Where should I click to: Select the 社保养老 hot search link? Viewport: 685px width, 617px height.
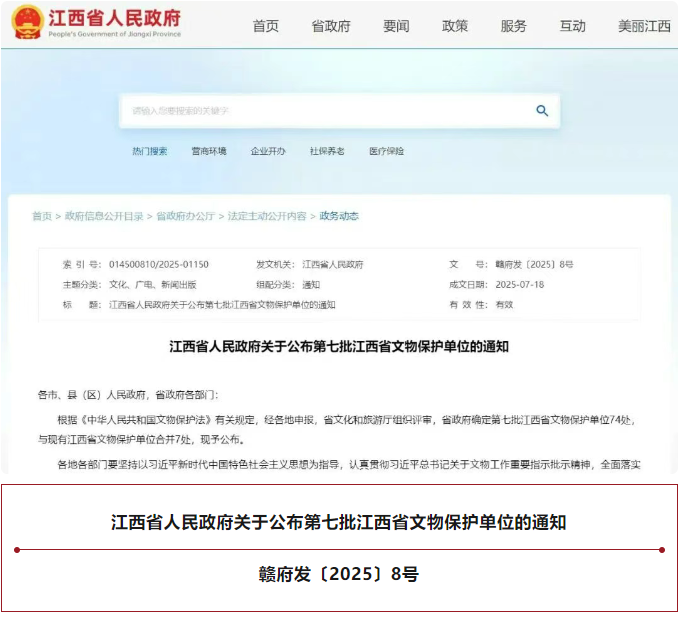click(x=327, y=151)
